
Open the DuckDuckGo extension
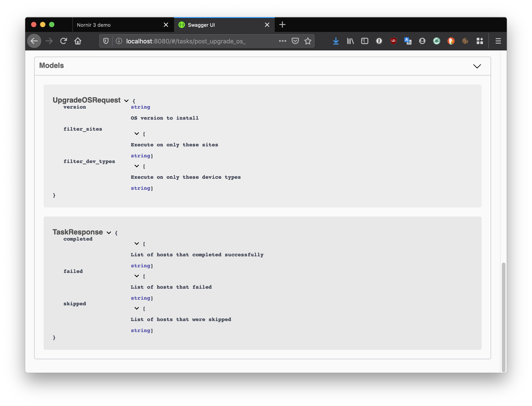click(x=451, y=41)
